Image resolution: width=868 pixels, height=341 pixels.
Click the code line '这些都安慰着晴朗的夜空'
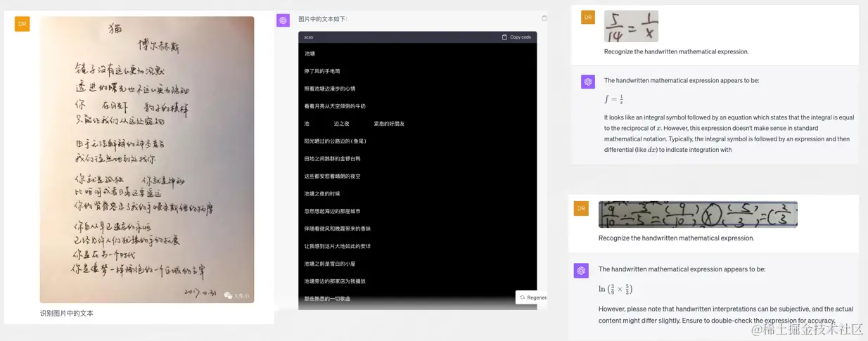tap(332, 176)
